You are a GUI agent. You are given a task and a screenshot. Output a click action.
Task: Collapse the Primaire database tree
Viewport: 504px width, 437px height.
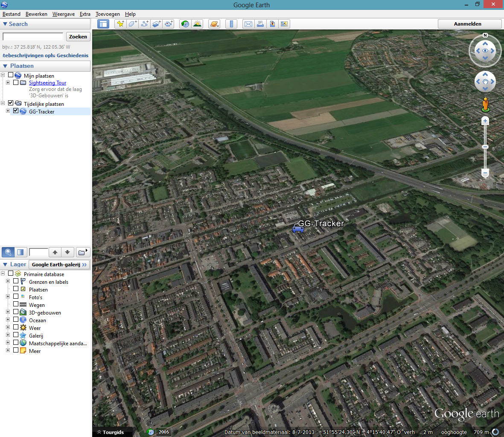tap(2, 274)
